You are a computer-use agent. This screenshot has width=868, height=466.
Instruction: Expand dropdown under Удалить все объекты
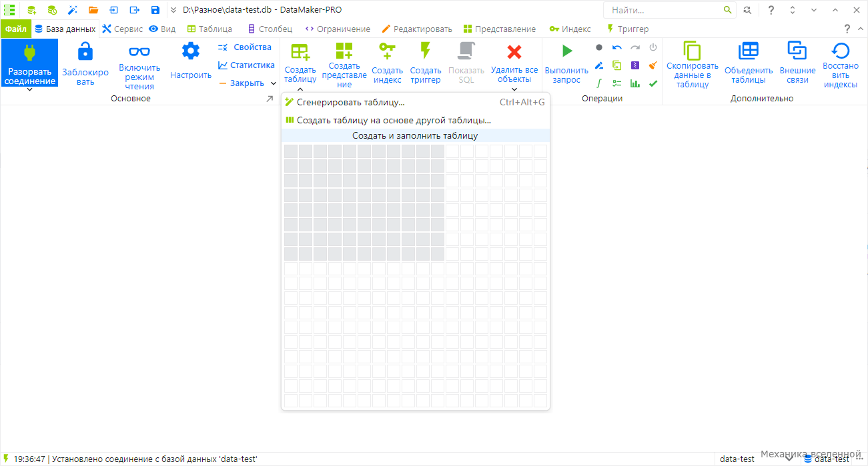pyautogui.click(x=514, y=89)
